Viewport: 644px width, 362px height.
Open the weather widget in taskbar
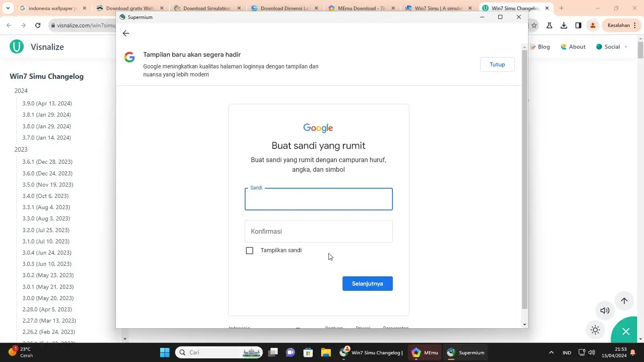coord(21,352)
